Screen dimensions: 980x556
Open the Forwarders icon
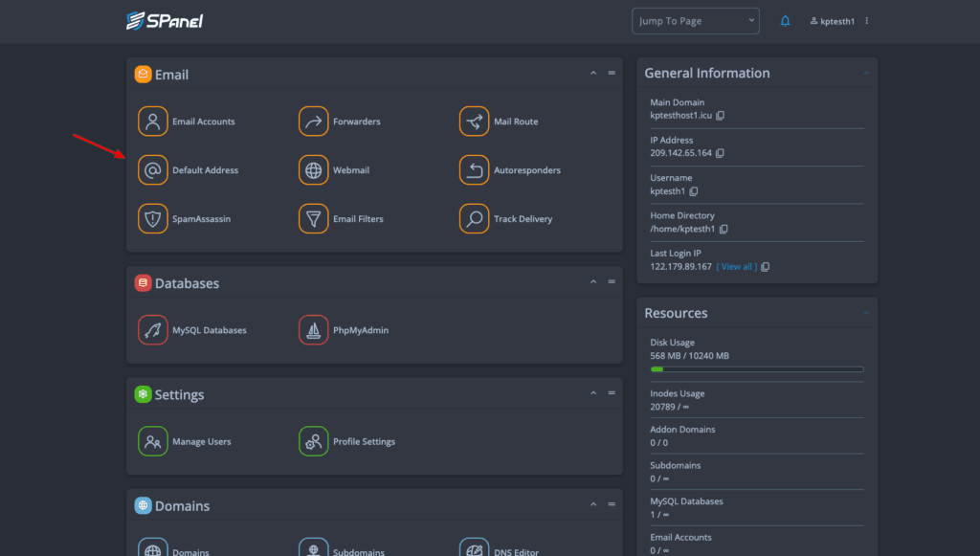coord(313,122)
